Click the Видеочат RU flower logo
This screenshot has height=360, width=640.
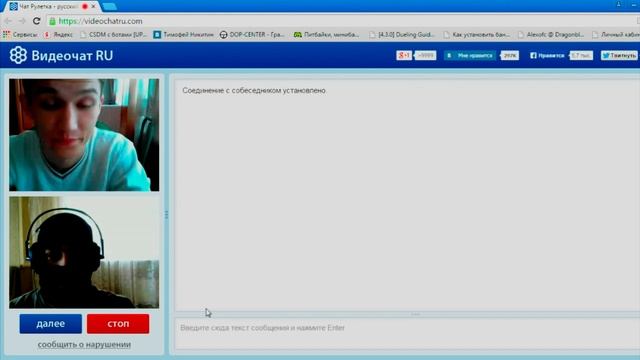(18, 55)
